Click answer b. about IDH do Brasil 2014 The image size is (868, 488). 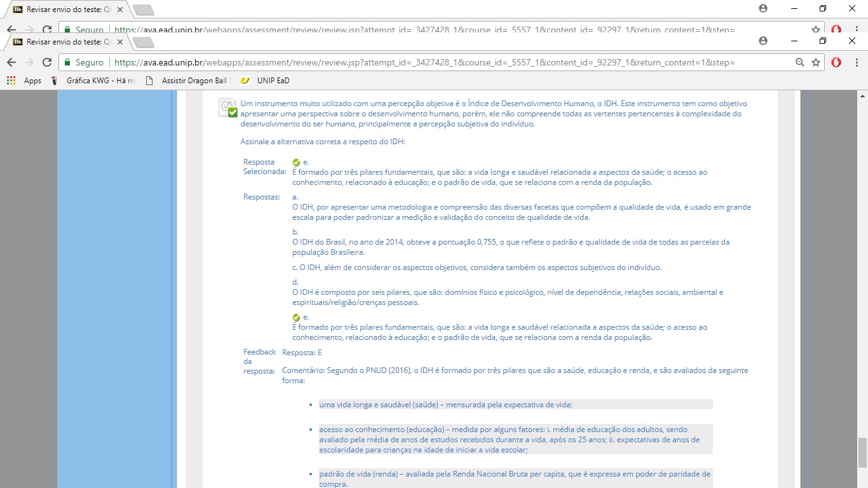click(x=511, y=247)
